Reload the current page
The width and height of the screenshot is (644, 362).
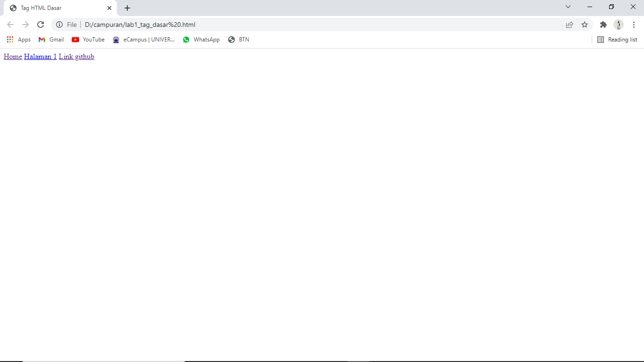(x=41, y=25)
